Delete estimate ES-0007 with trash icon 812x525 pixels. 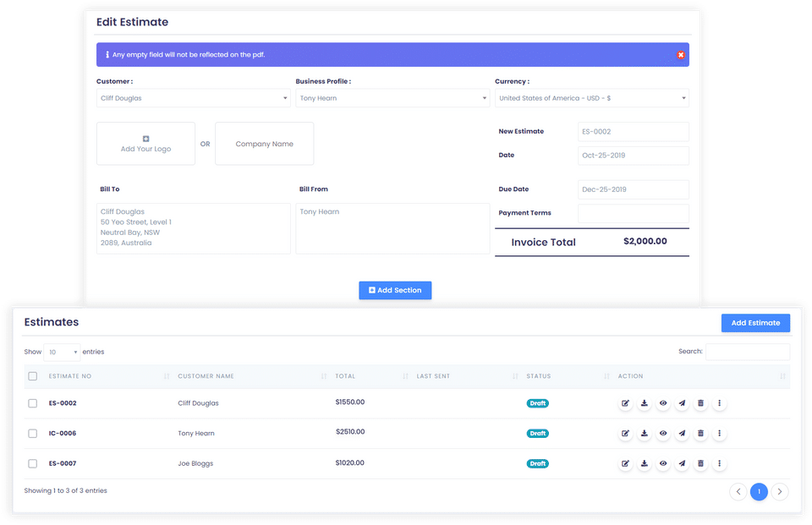tap(700, 463)
